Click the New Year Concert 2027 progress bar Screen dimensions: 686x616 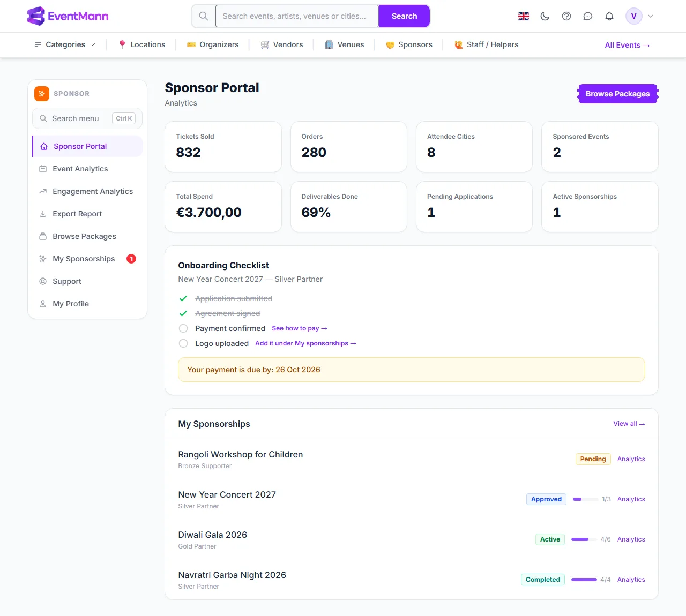585,499
